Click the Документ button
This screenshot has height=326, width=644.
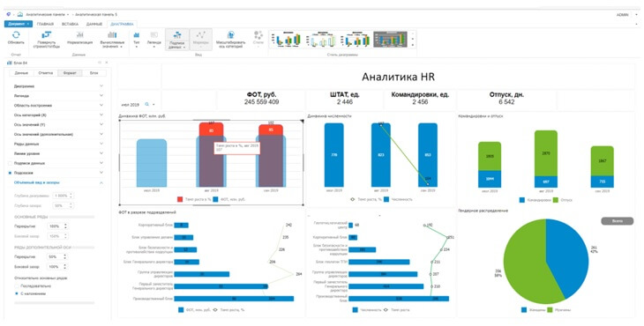point(18,24)
